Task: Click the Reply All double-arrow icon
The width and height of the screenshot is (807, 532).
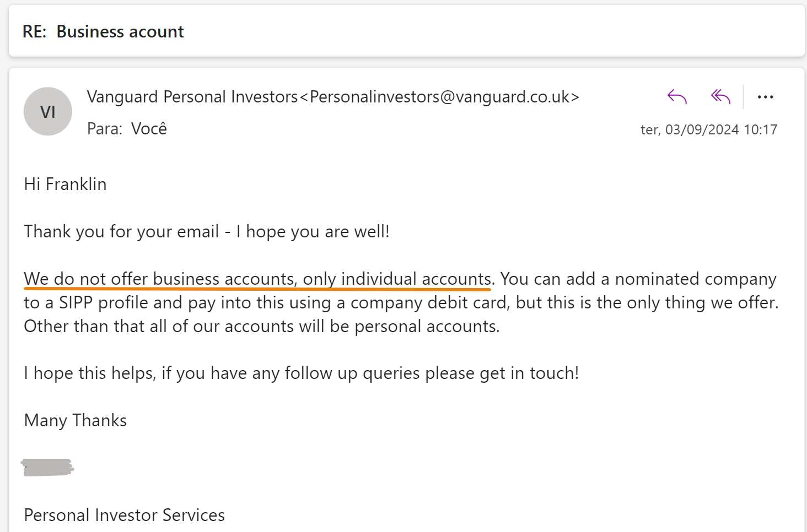Action: pos(720,97)
